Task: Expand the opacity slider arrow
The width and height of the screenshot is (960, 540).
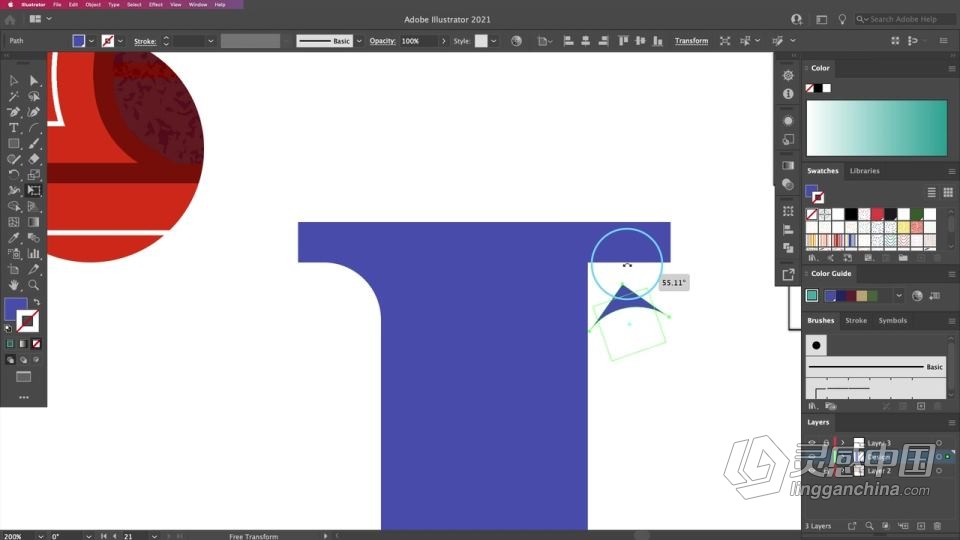Action: (x=443, y=41)
